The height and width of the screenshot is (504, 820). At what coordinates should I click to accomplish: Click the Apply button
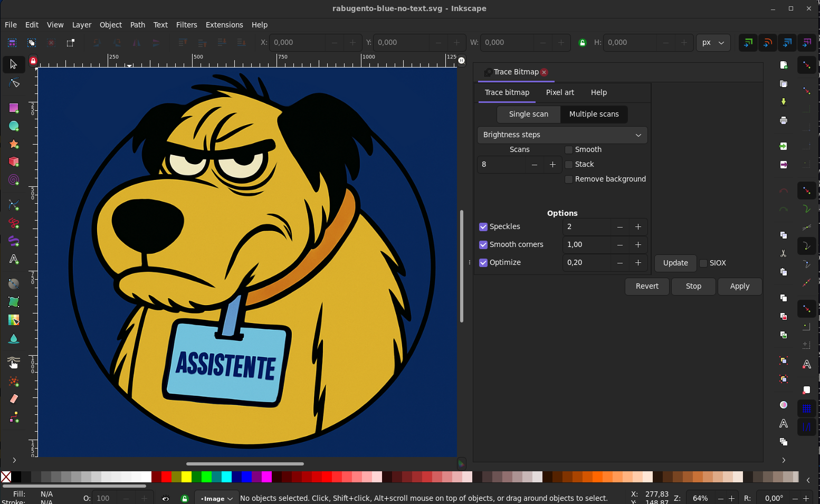[x=740, y=286]
